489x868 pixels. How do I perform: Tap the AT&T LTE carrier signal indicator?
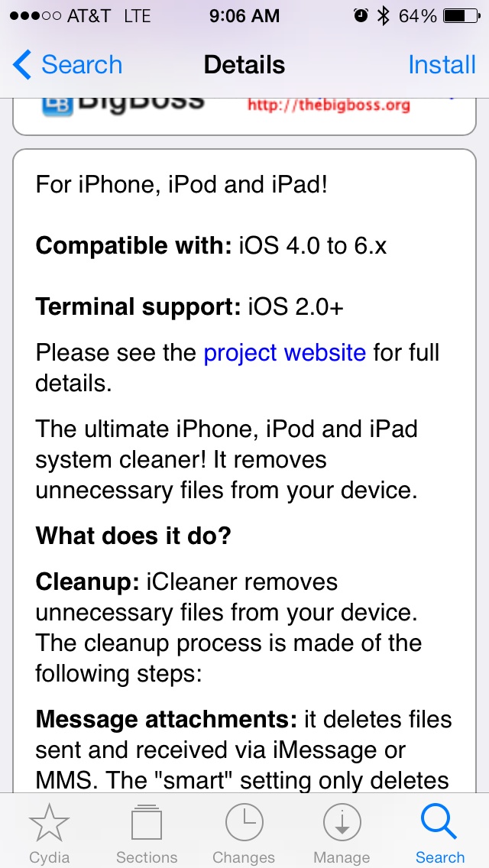coord(79,16)
